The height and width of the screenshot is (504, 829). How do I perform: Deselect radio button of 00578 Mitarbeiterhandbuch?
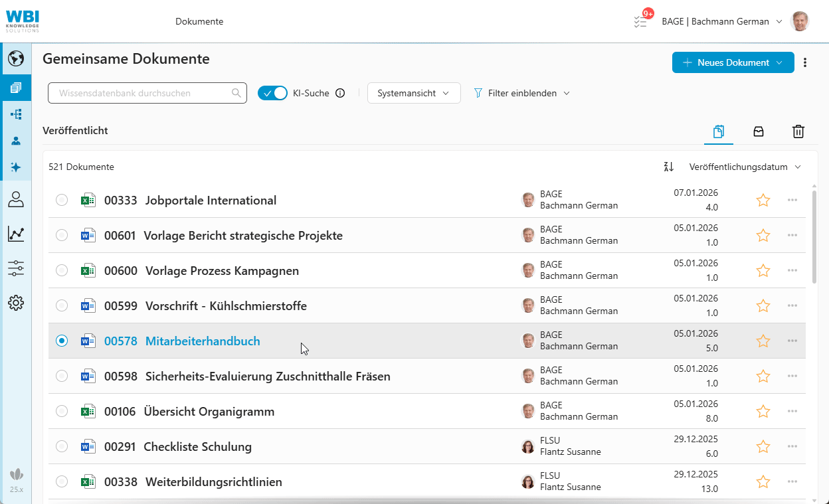click(x=62, y=340)
